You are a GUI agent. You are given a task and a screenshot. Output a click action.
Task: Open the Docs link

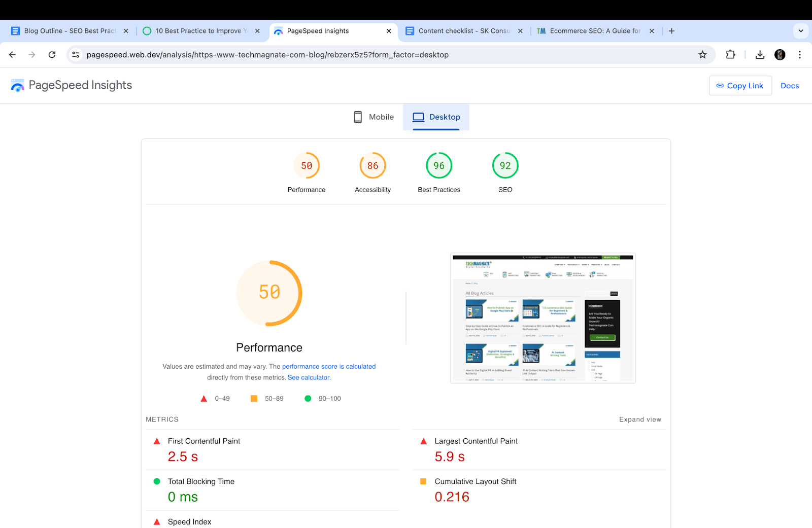790,85
